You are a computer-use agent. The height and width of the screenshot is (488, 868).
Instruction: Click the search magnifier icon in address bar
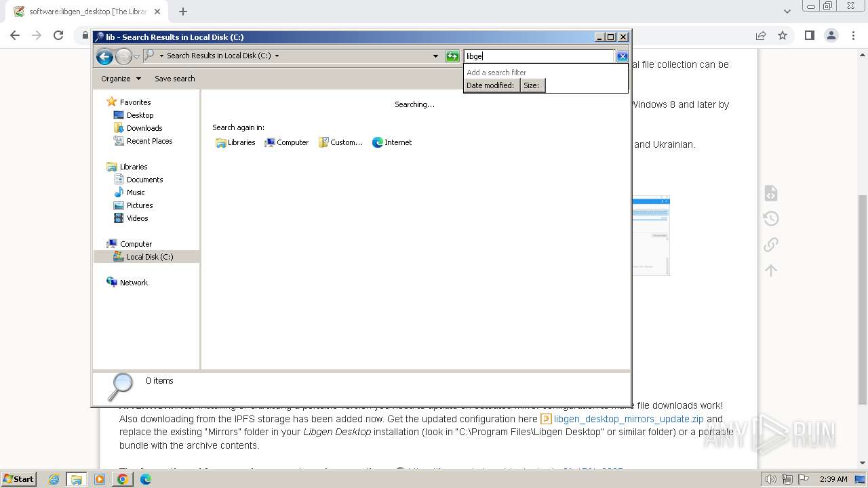pos(149,56)
